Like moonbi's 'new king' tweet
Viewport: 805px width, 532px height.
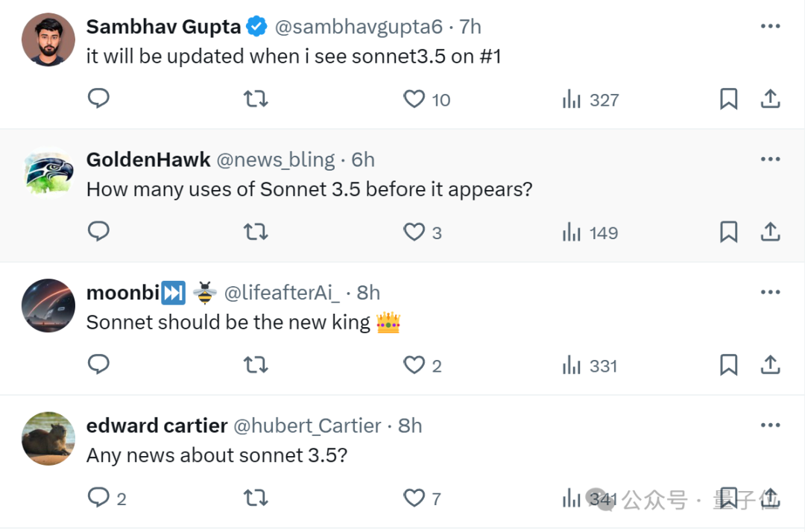[414, 365]
